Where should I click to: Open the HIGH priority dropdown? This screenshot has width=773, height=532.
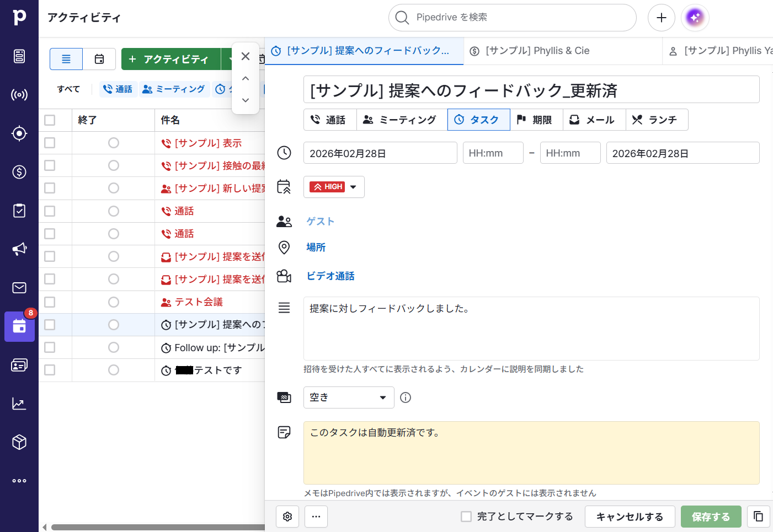pyautogui.click(x=334, y=187)
